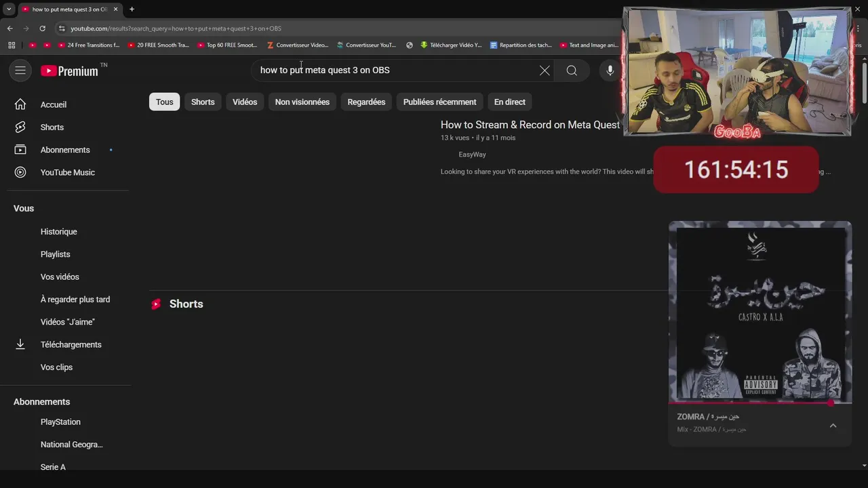Click the ZOMRA song title
Screen dimensions: 868x488
708,417
